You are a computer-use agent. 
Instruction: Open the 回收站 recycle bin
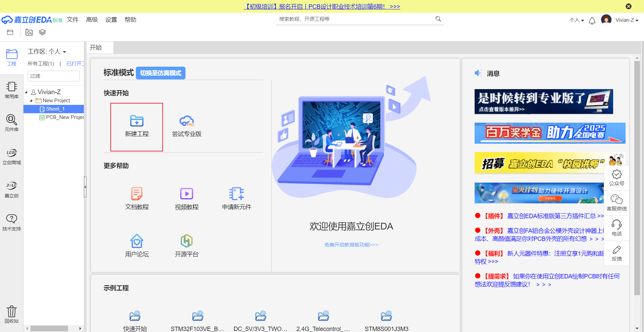12,314
